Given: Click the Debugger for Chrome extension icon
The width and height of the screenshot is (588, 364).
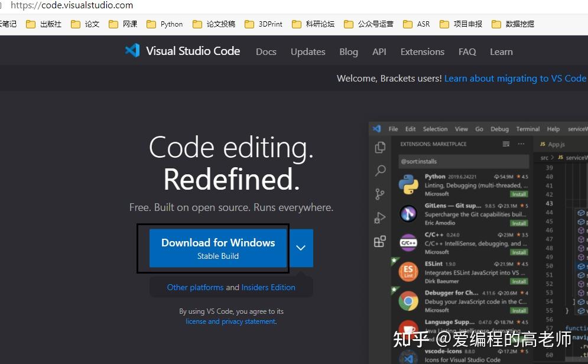Looking at the screenshot, I should point(408,301).
